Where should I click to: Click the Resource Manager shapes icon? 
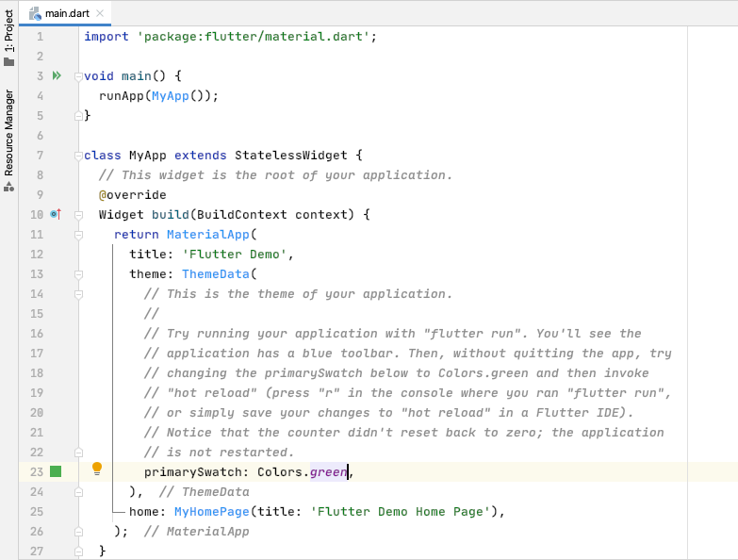(9, 187)
